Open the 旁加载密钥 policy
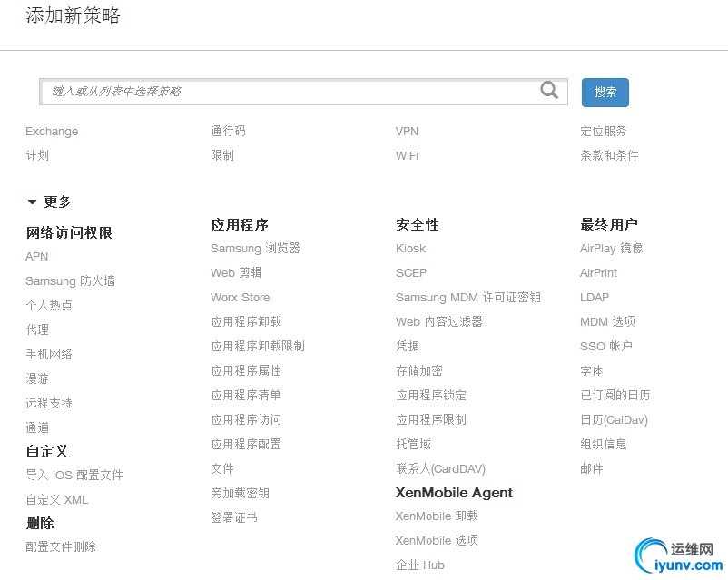 (x=240, y=493)
